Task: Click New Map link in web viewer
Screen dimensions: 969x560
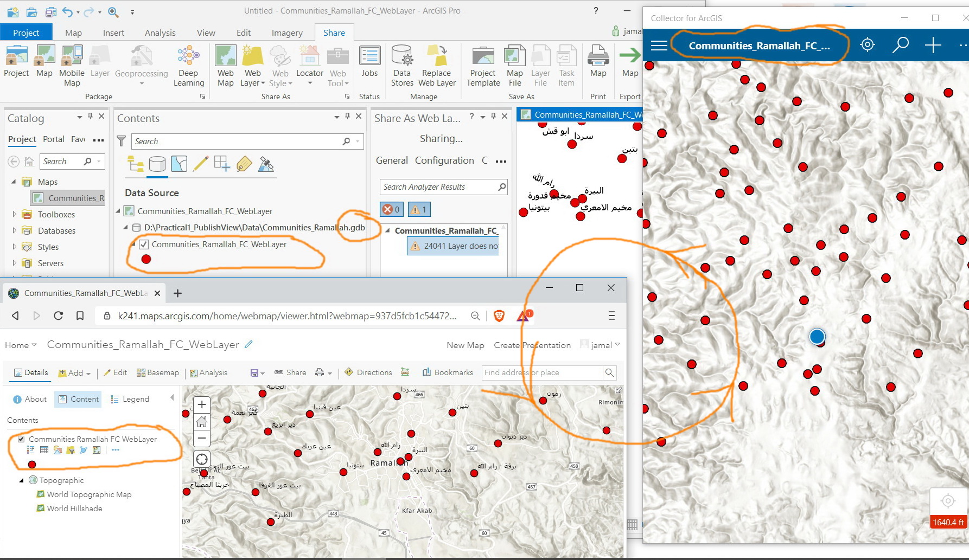Action: 466,345
